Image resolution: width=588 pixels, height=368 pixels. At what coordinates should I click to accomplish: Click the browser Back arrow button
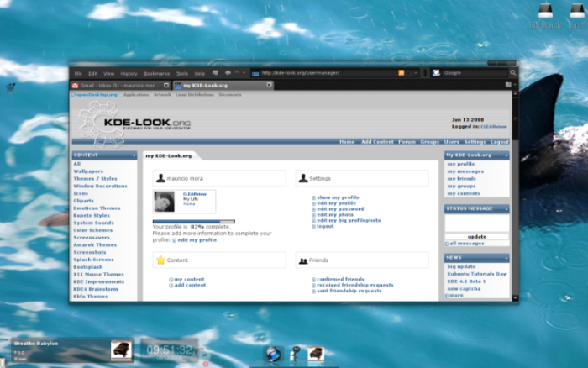[x=228, y=73]
